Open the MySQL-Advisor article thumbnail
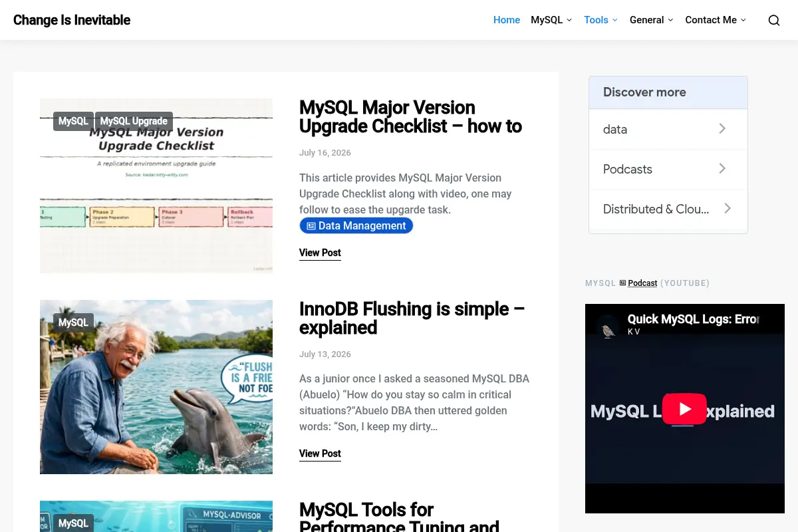This screenshot has height=532, width=798. click(156, 517)
